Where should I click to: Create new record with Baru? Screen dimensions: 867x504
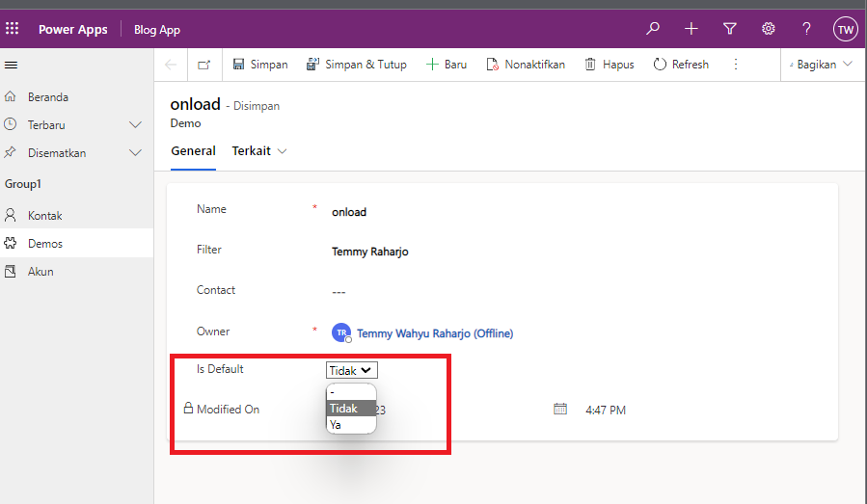pos(447,65)
